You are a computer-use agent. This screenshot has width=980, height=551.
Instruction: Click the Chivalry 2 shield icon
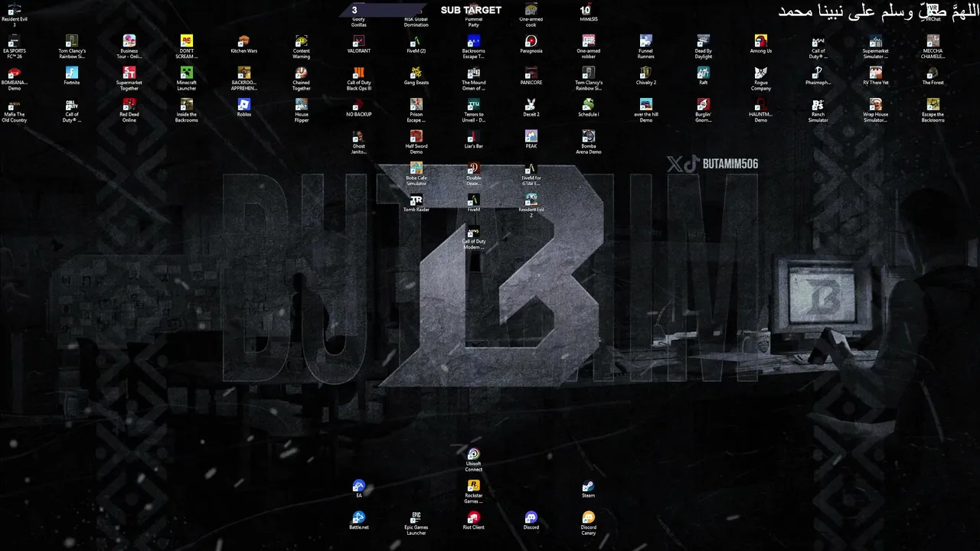point(646,76)
